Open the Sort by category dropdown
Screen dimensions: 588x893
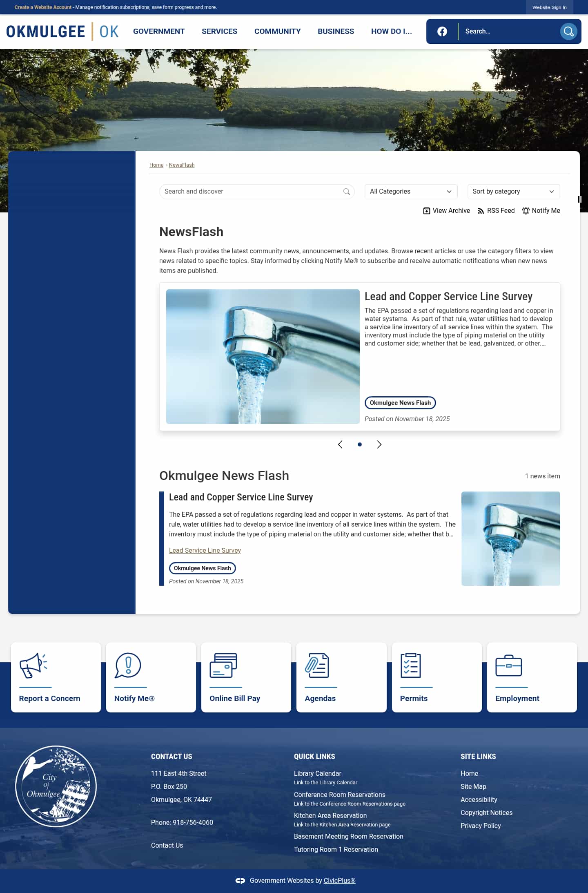click(514, 192)
